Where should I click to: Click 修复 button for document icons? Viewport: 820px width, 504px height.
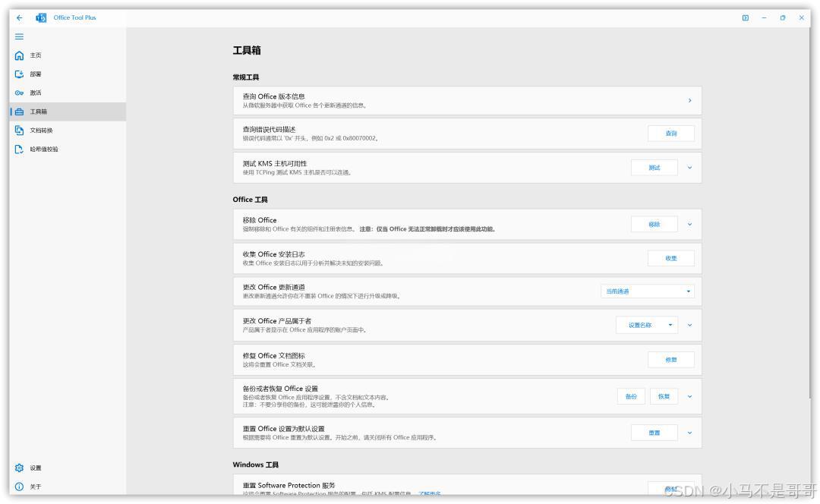pos(671,360)
